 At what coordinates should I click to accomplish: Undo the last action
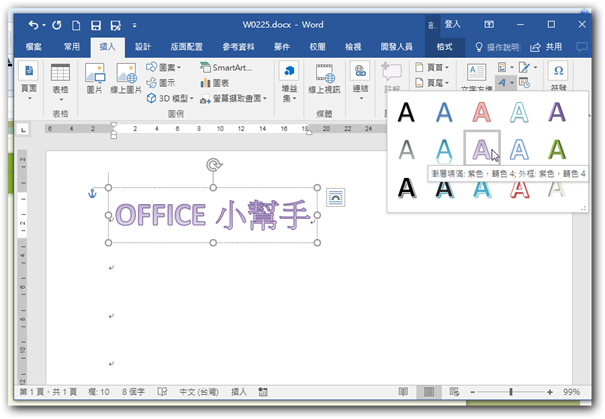(x=34, y=25)
